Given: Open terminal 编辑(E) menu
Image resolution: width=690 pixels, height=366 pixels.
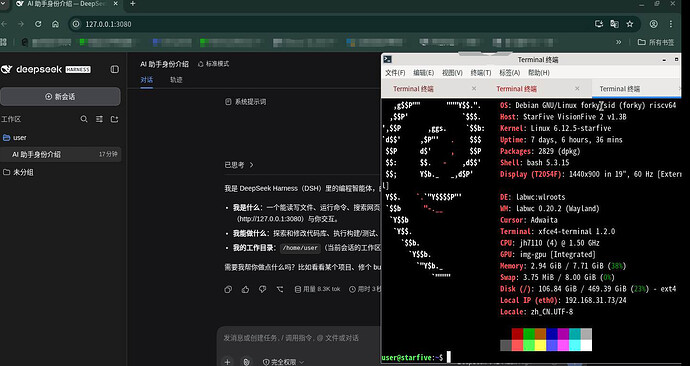Looking at the screenshot, I should [423, 73].
